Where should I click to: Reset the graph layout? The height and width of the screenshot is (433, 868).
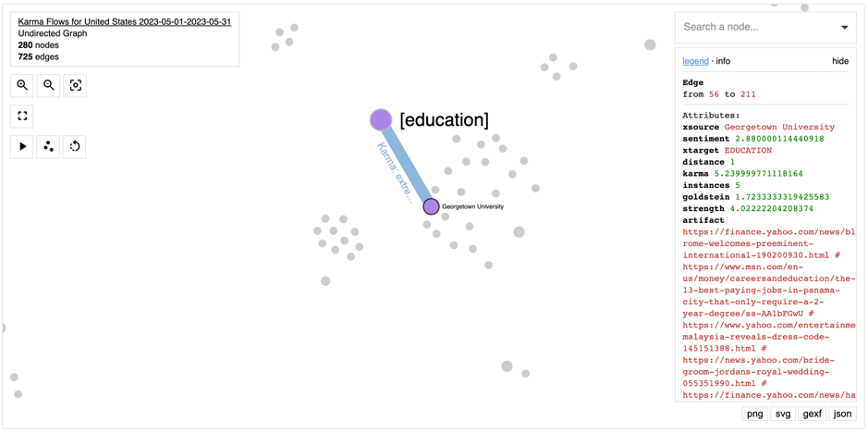[x=75, y=146]
